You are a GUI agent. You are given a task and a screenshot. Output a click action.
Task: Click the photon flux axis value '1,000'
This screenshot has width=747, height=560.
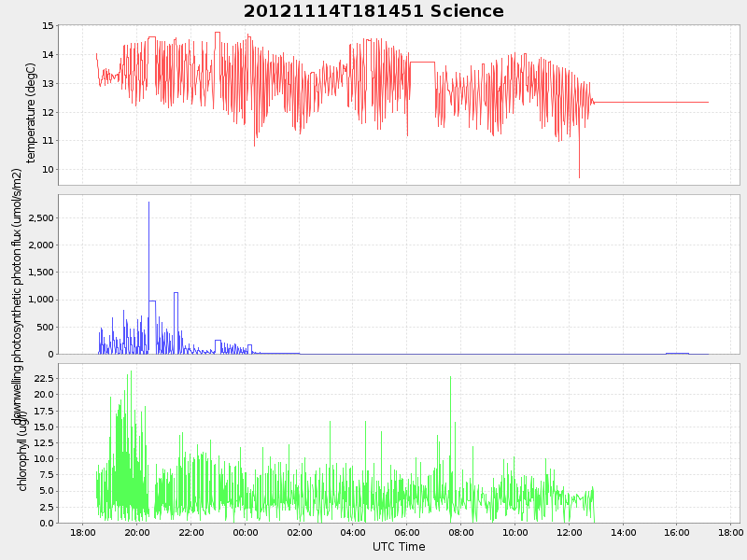coord(41,300)
